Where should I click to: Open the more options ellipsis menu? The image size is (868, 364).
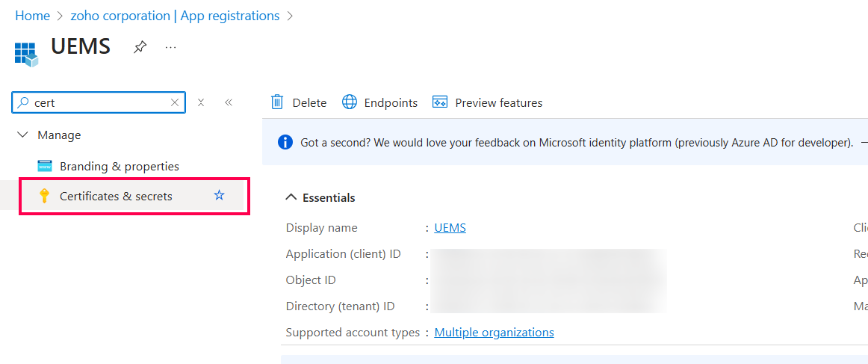[x=171, y=48]
